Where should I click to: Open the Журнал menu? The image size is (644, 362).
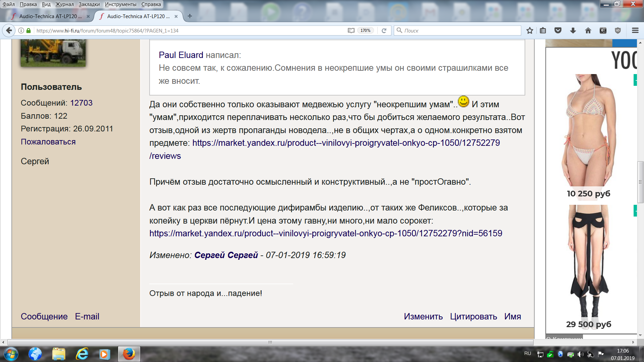tap(64, 4)
